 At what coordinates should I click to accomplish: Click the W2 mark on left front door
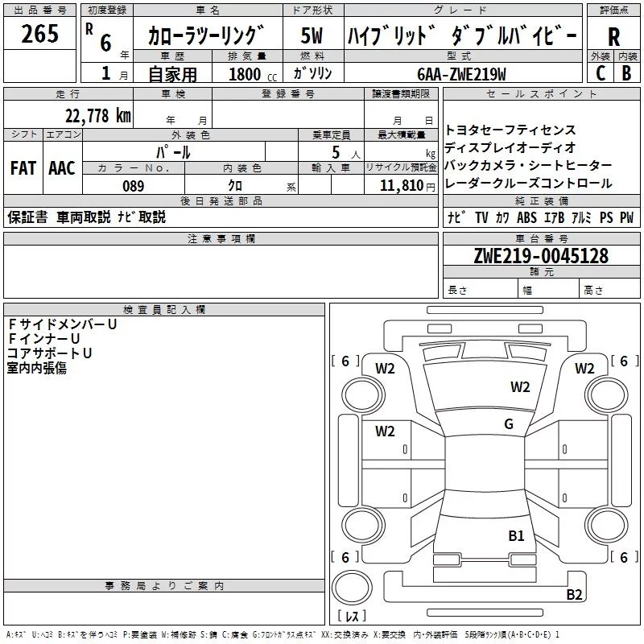coord(385,431)
